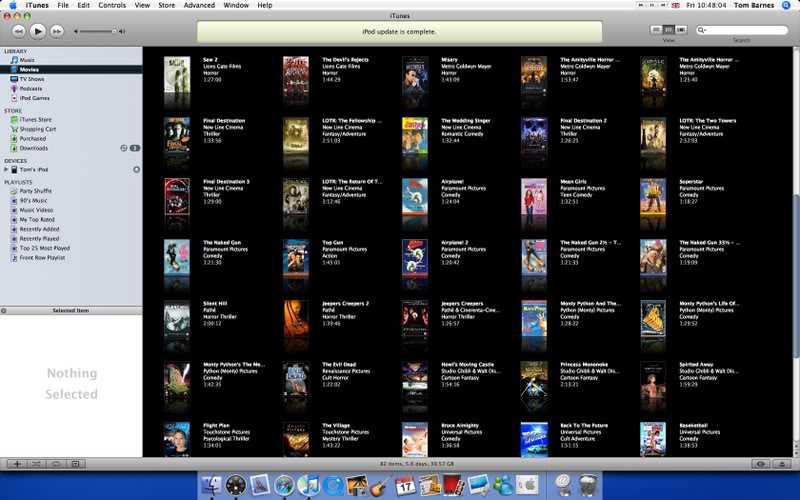Toggle shuffle playback

37,464
